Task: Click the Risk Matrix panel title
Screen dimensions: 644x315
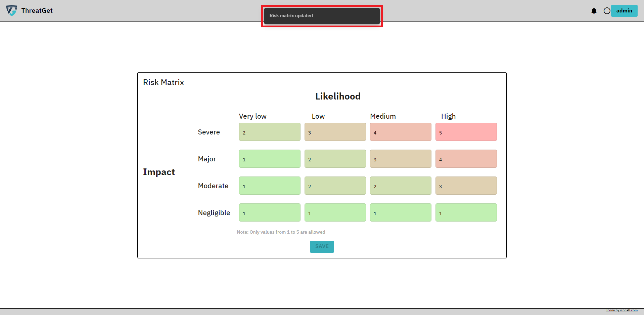Action: coord(164,82)
